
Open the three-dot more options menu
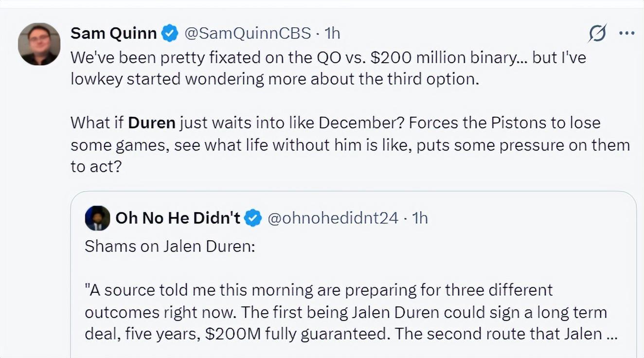[626, 34]
